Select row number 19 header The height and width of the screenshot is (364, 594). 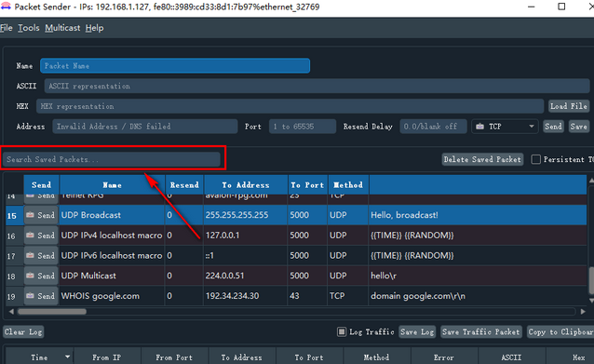point(14,296)
